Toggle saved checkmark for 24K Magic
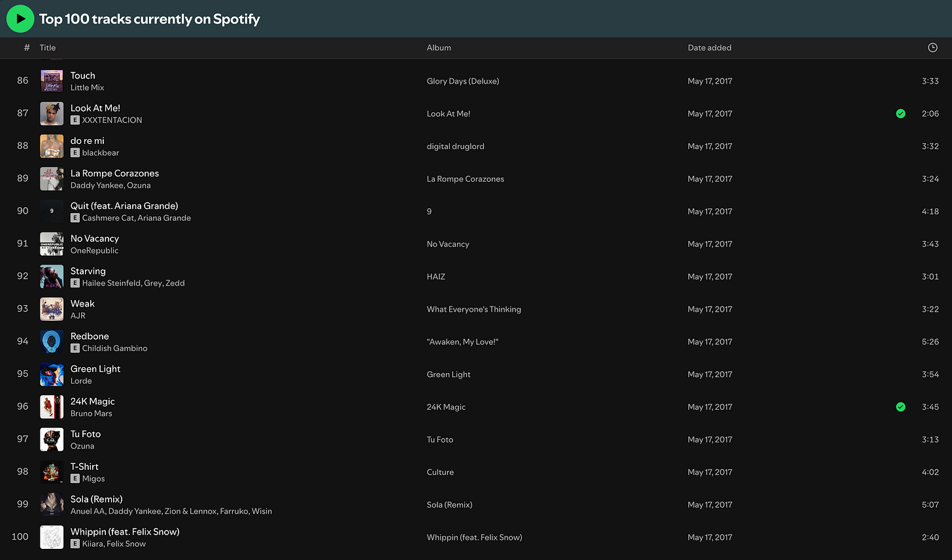 coord(900,407)
